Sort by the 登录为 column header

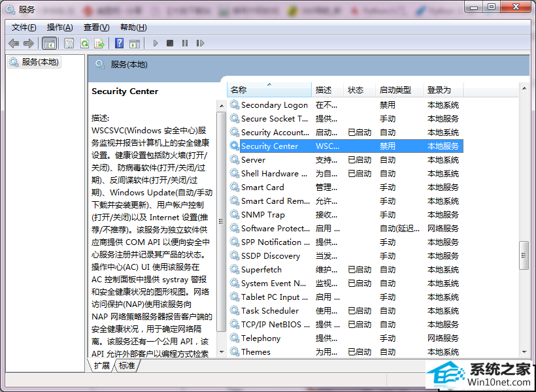(x=443, y=90)
